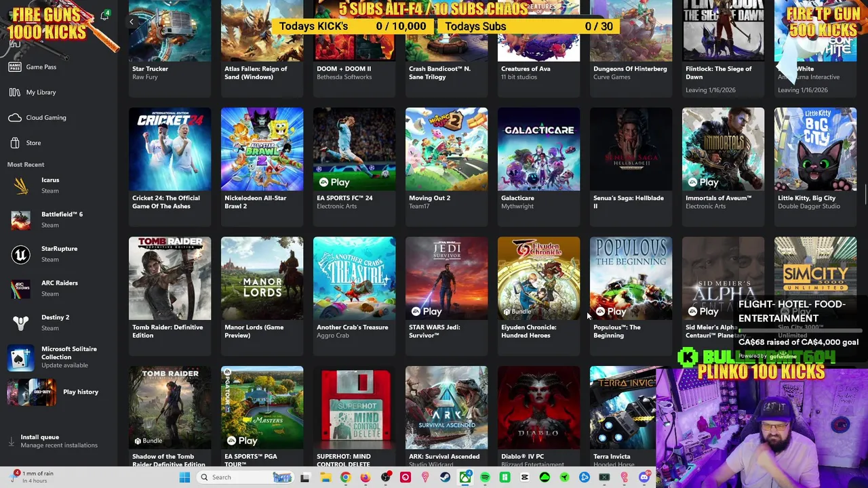Image resolution: width=868 pixels, height=488 pixels.
Task: Open the weather widget showing rain
Action: click(31, 477)
